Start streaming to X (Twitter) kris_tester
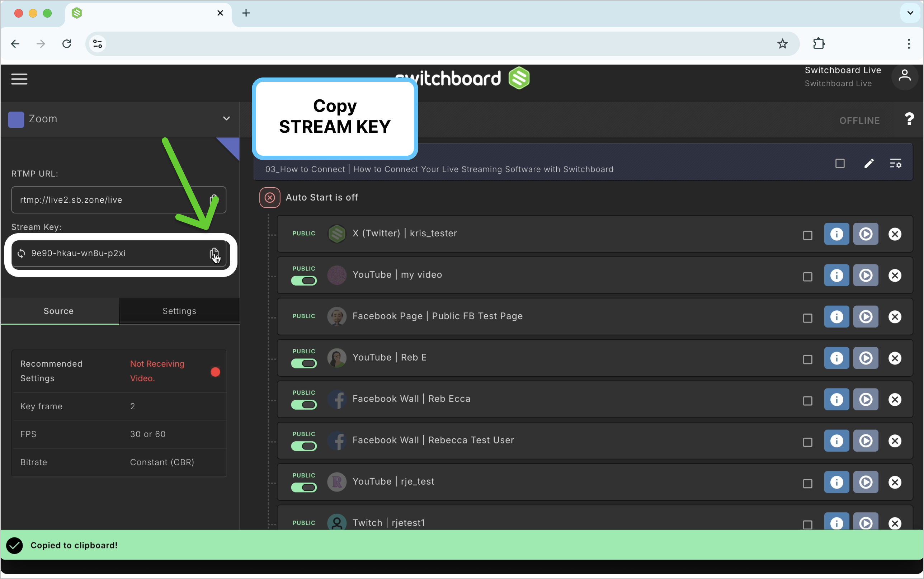Viewport: 924px width, 579px height. click(866, 234)
